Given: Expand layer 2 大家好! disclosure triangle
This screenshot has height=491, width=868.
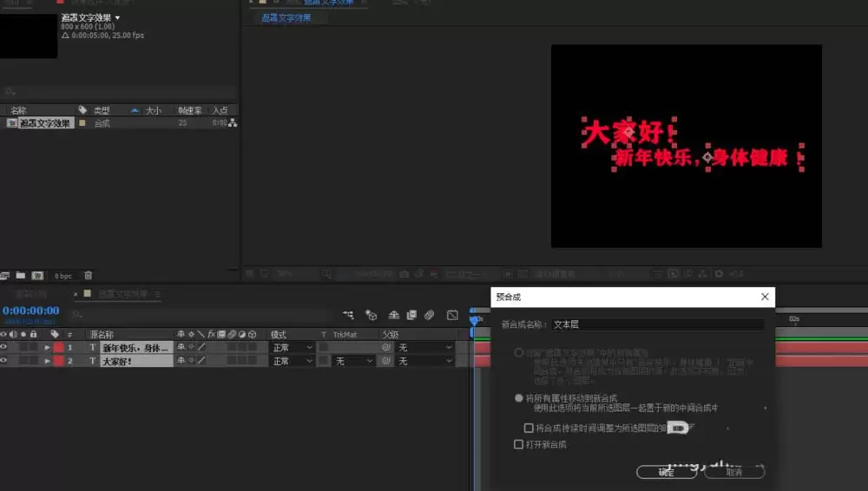Looking at the screenshot, I should click(48, 361).
